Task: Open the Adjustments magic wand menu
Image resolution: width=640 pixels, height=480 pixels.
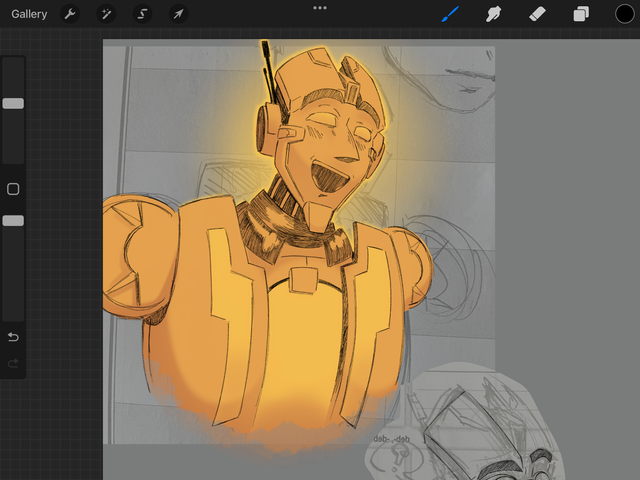Action: 106,14
